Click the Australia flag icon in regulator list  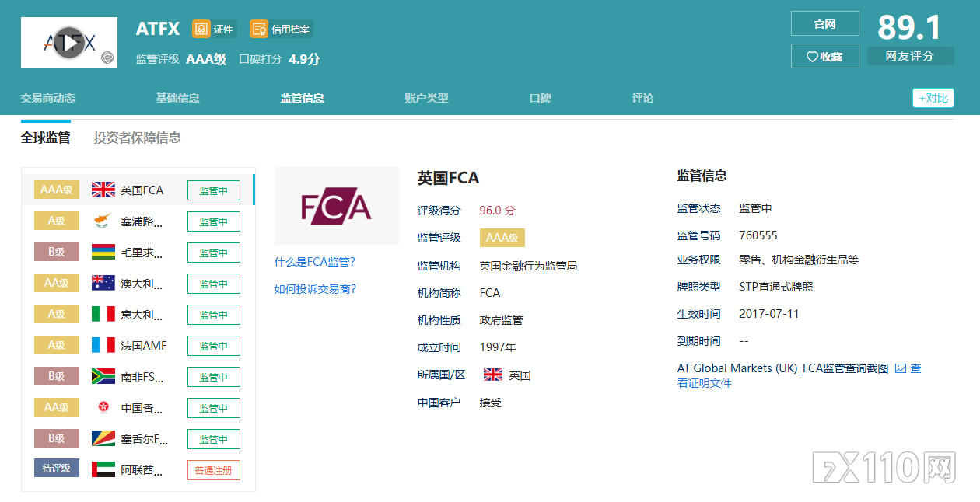pos(103,284)
